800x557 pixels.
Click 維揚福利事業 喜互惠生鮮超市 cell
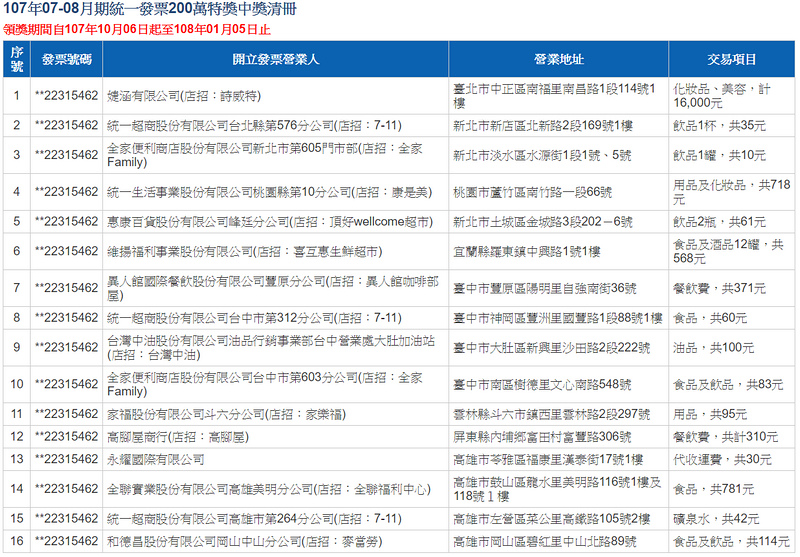(276, 251)
